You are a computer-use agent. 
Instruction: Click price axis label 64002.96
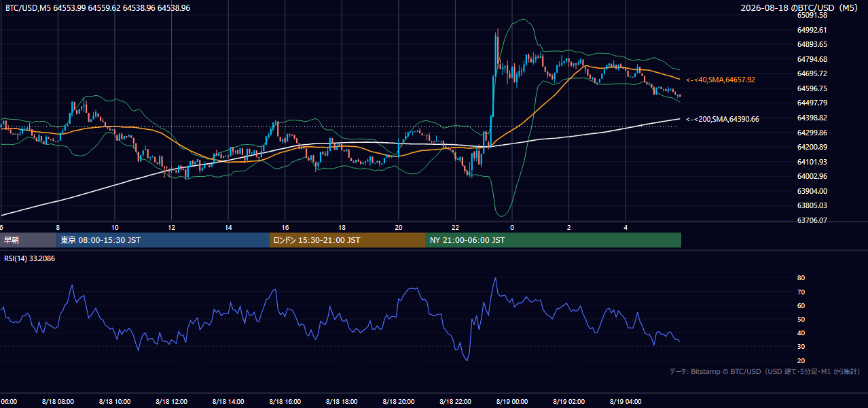[x=812, y=176]
